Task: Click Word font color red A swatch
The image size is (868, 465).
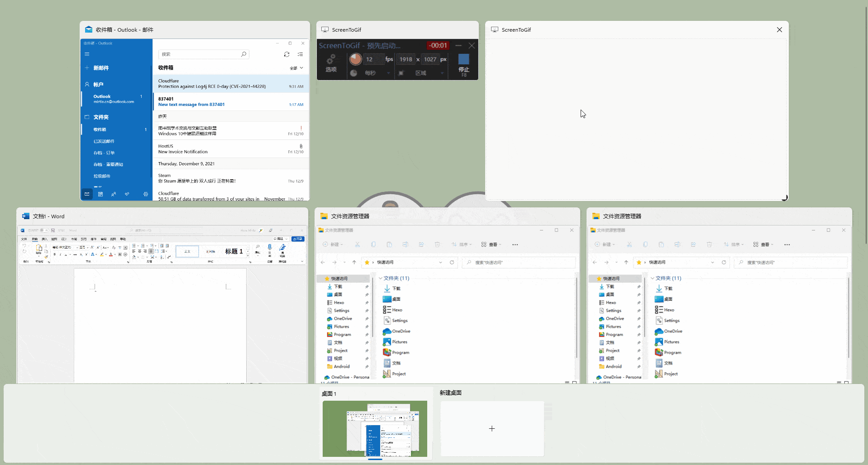Action: [110, 254]
